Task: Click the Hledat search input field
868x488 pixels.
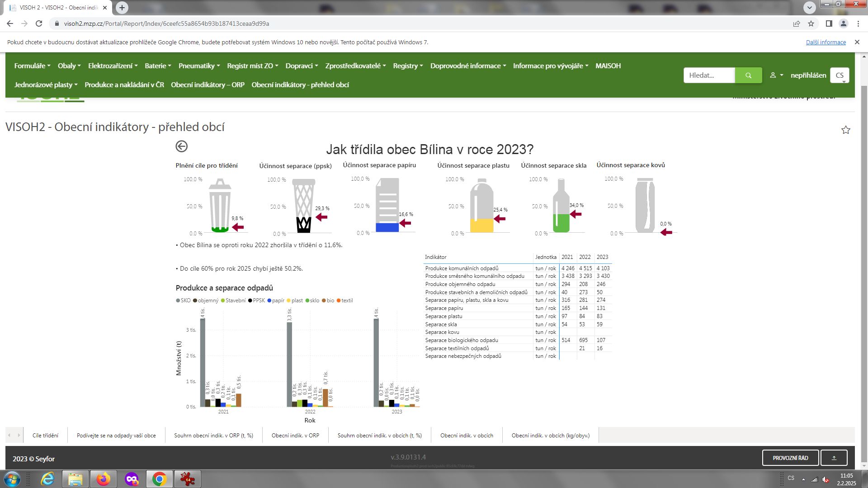Action: 709,75
